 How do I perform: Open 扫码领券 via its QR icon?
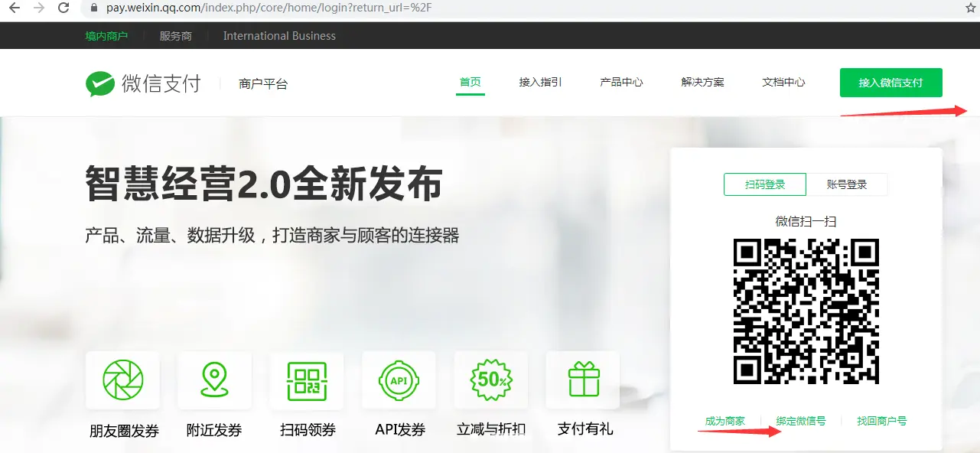[x=306, y=380]
